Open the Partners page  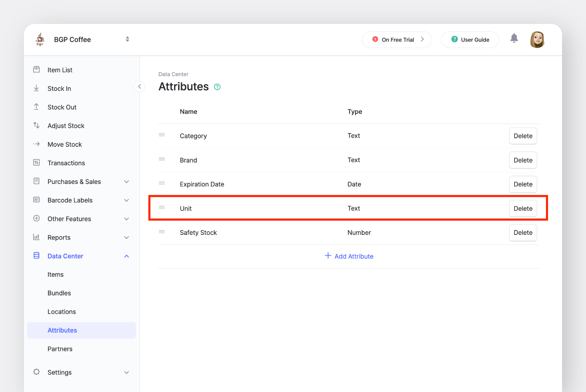(x=60, y=349)
